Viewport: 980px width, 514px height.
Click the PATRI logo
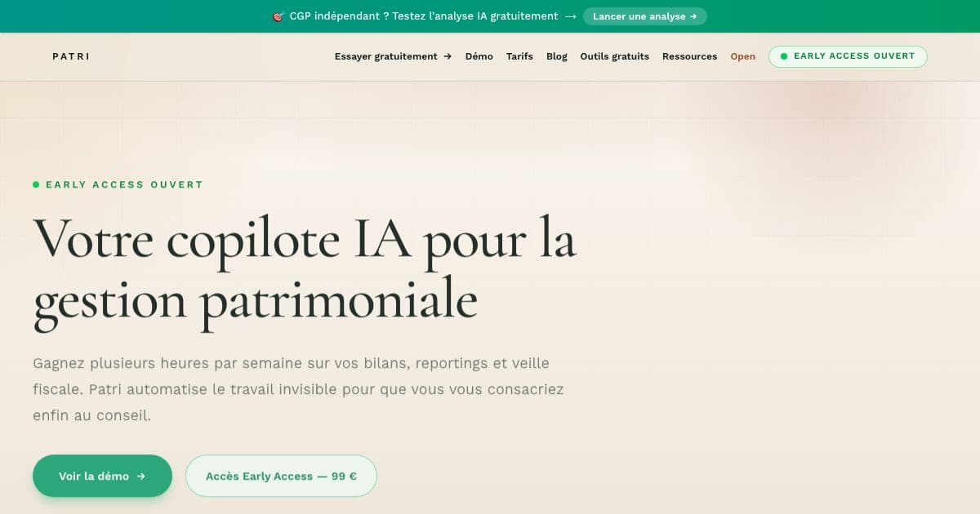point(71,56)
